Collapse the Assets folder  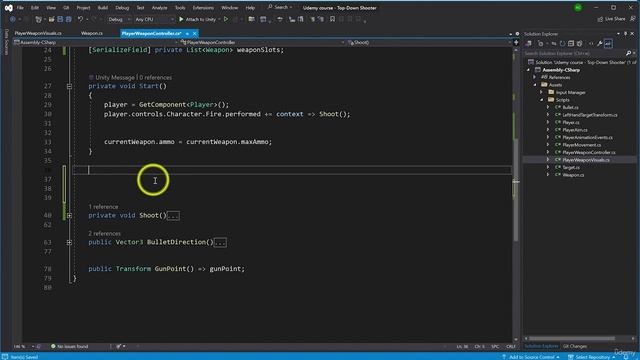coord(535,85)
